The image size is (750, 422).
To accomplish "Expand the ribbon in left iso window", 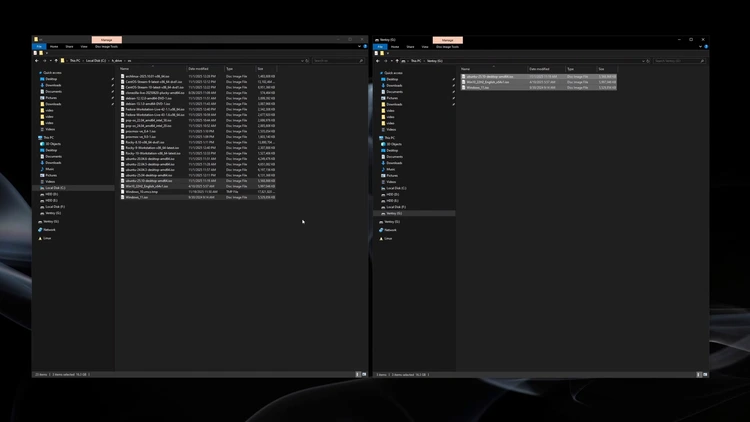I will tap(359, 46).
